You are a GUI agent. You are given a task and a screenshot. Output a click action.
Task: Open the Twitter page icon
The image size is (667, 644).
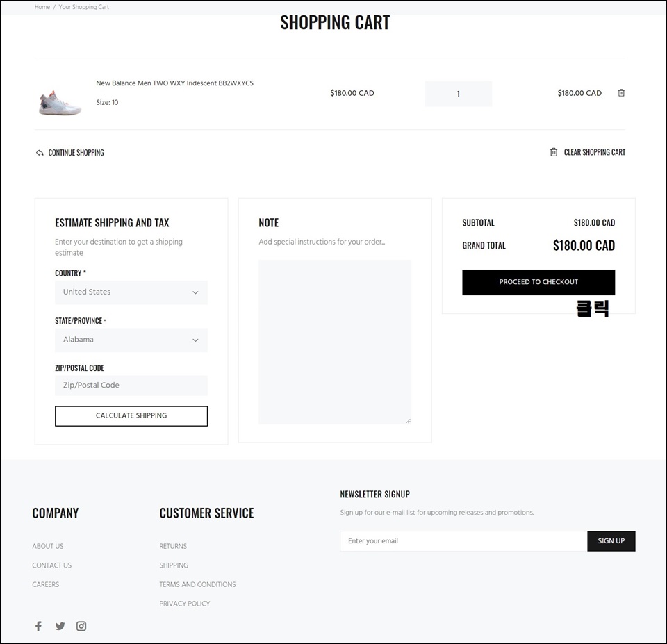click(x=60, y=626)
